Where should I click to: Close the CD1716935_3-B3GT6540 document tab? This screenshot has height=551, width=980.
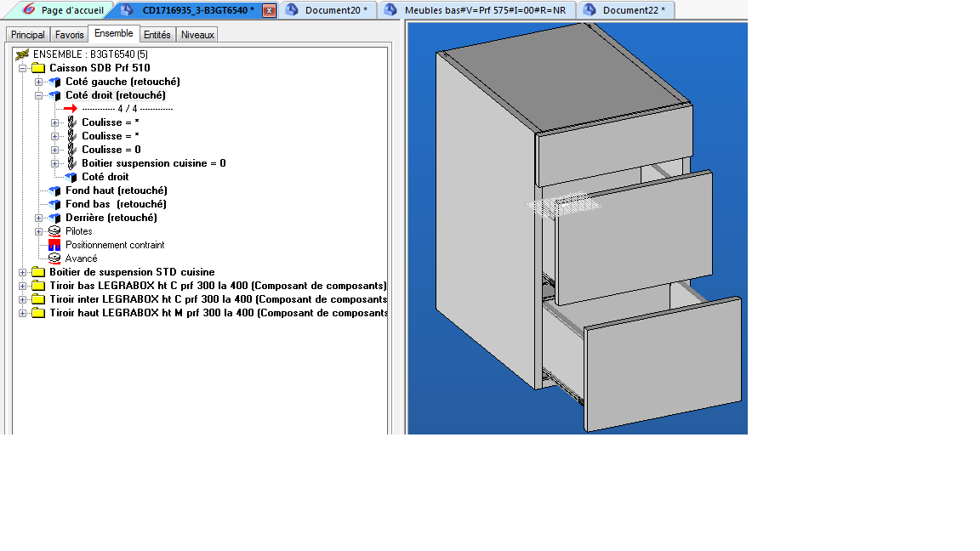click(x=269, y=10)
